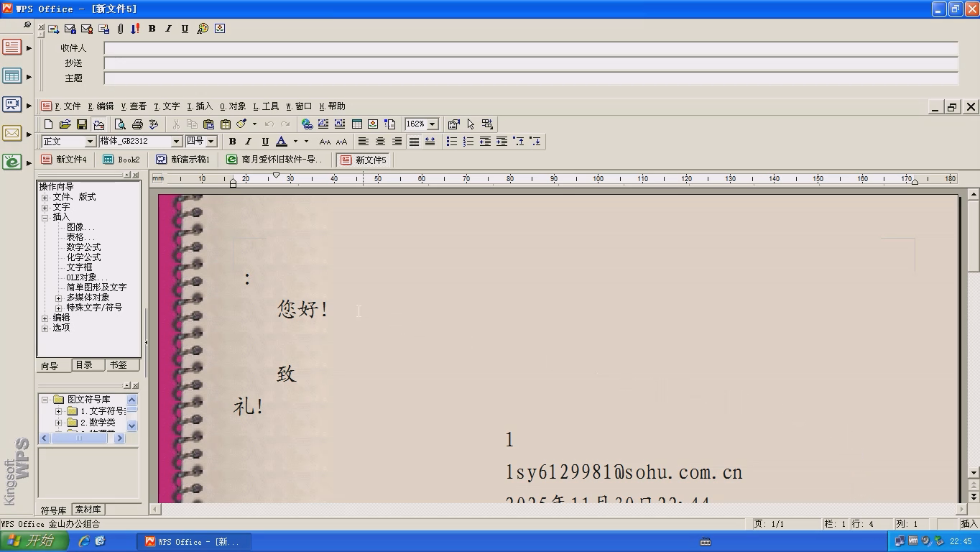Click the send mail icon in mail toolbar
Viewport: 980px width, 552px height.
click(54, 29)
